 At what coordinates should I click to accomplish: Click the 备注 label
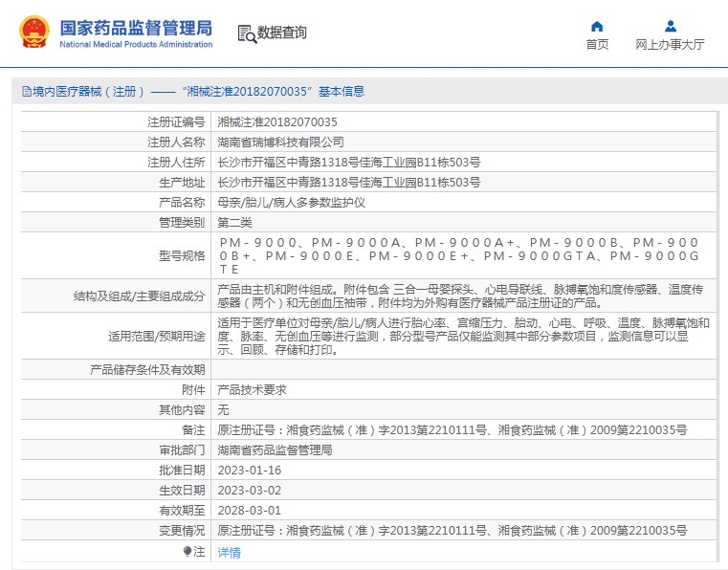point(193,430)
